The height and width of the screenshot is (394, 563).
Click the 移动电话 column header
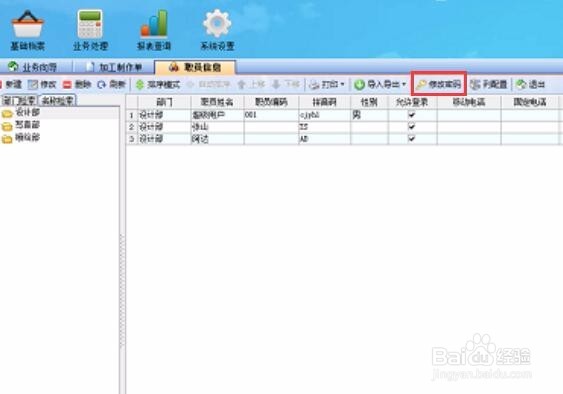469,102
